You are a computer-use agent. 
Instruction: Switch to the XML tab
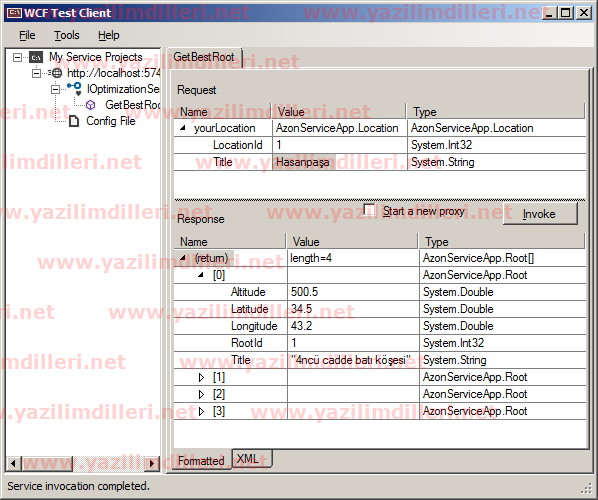click(x=252, y=458)
